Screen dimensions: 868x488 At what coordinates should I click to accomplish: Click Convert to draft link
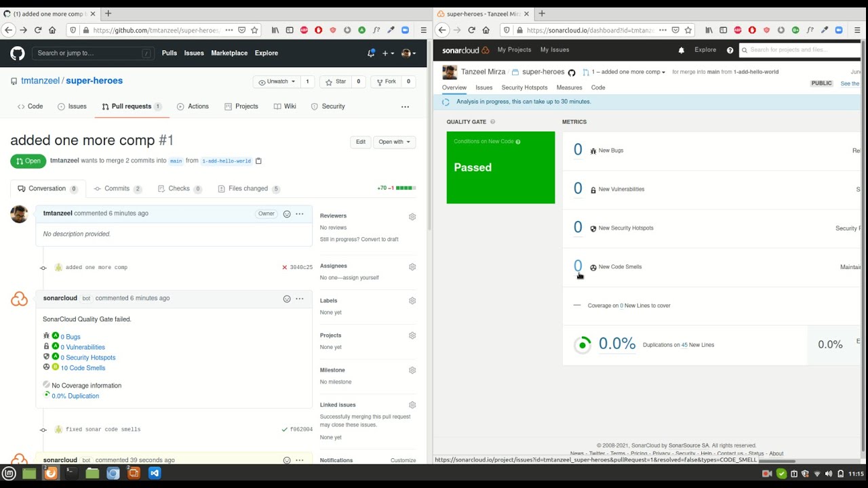[x=380, y=239]
